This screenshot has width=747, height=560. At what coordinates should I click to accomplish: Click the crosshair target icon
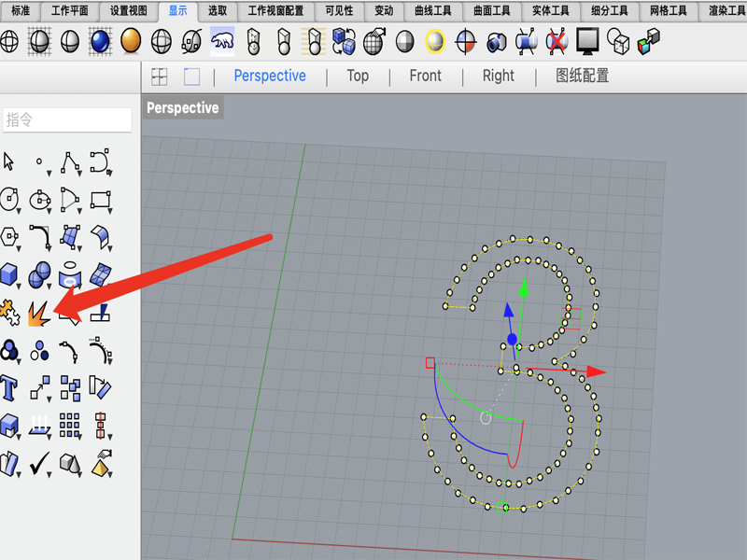(x=465, y=41)
